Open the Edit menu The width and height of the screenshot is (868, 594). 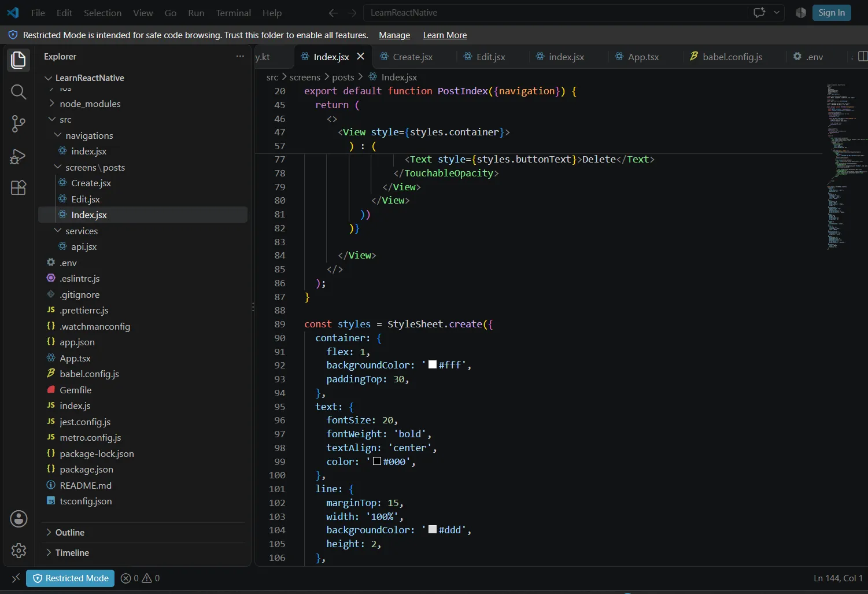click(64, 13)
